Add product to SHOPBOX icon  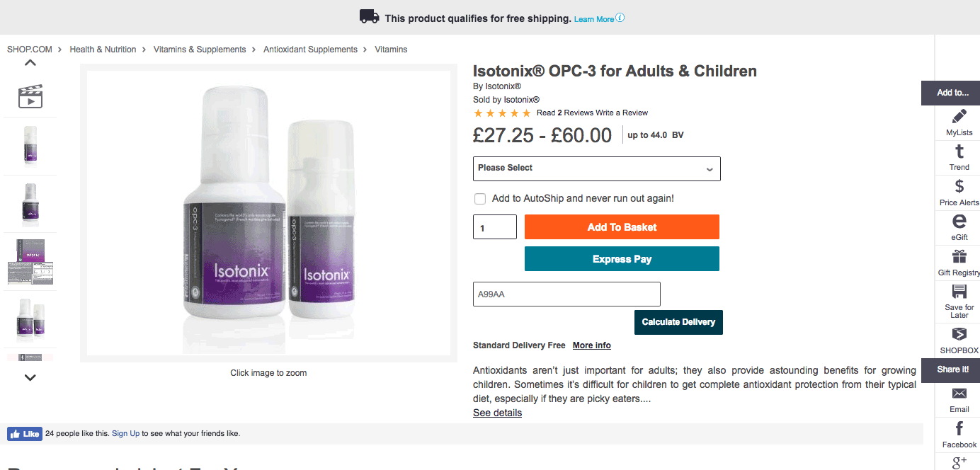pyautogui.click(x=959, y=334)
